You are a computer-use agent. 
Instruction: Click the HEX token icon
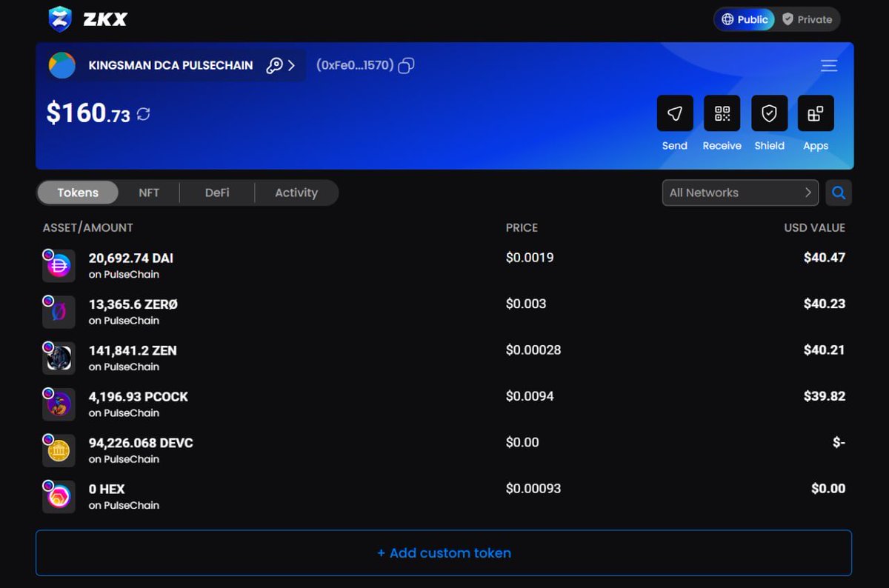coord(59,496)
